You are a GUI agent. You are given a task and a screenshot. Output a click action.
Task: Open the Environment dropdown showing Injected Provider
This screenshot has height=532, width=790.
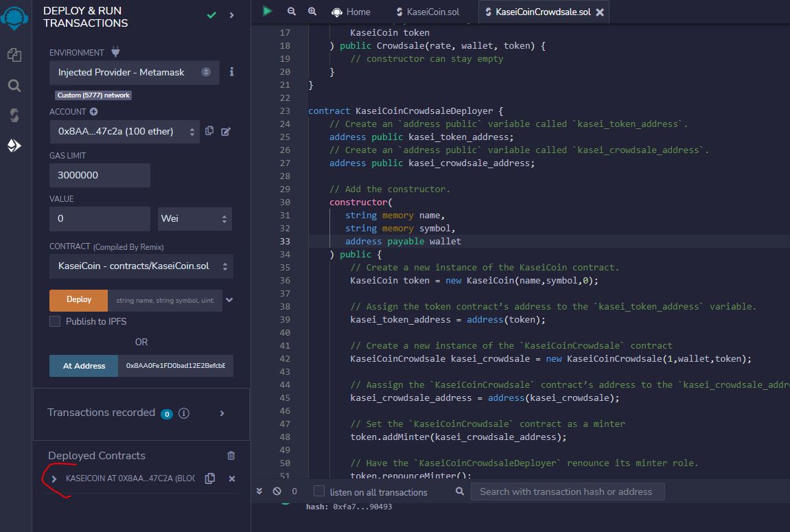coord(134,72)
